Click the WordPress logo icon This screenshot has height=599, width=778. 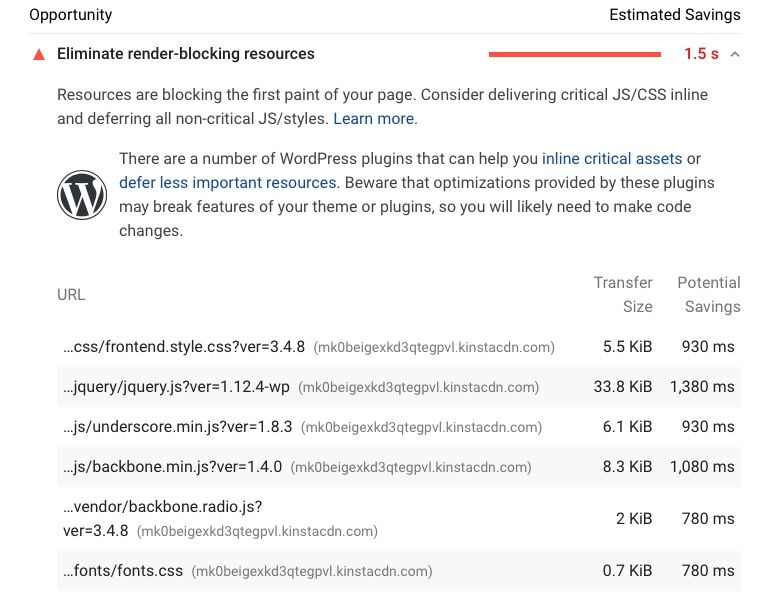(82, 194)
